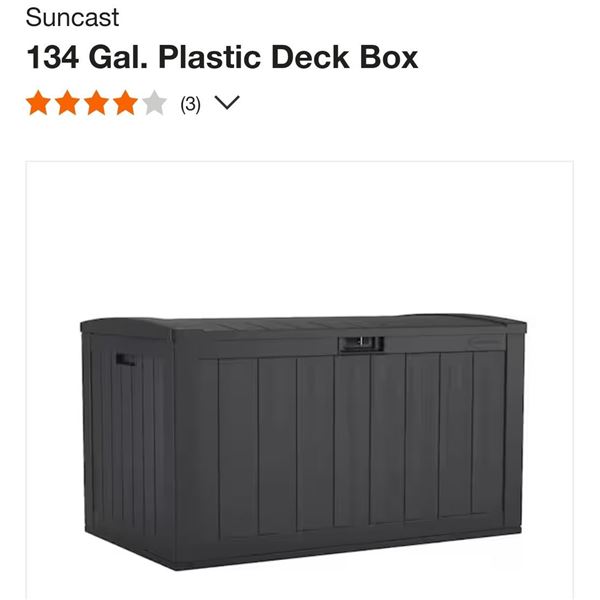Viewport: 600px width, 600px height.
Task: Click the third orange rating star
Action: 96,103
